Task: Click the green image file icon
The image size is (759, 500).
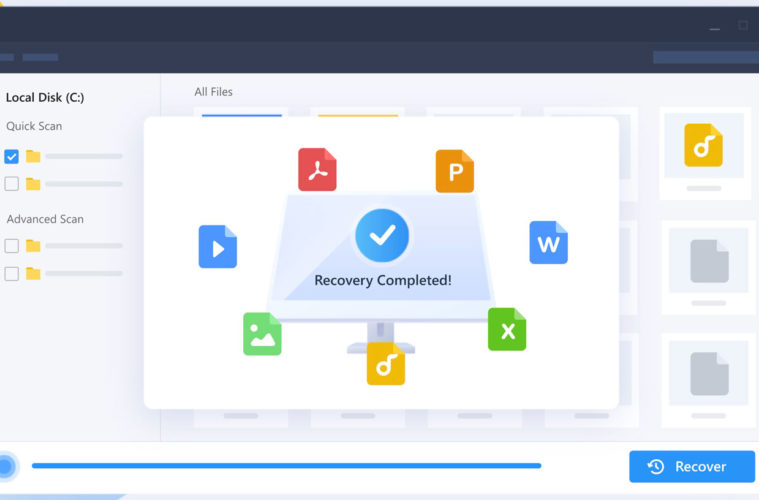Action: (x=262, y=334)
